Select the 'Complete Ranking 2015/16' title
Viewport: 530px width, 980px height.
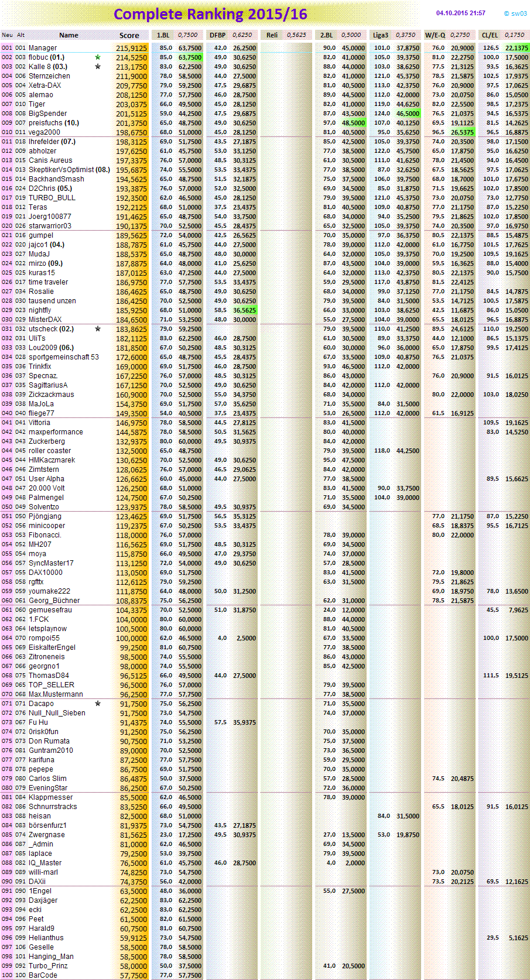pos(210,14)
